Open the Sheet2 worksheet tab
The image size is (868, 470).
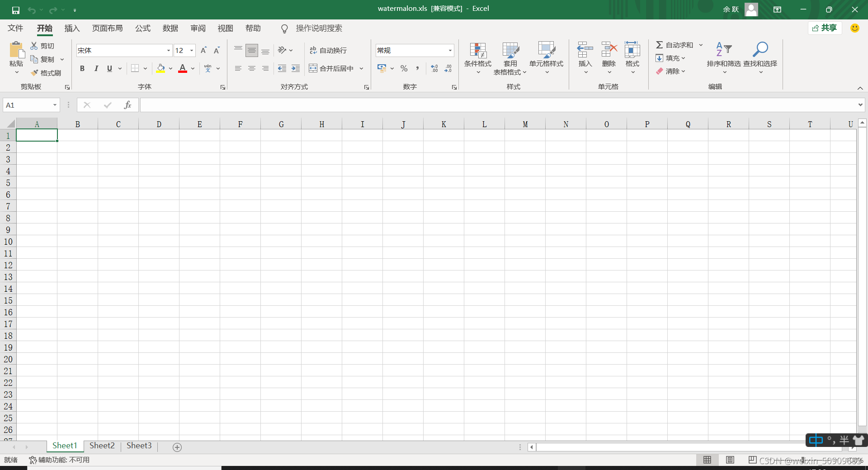pyautogui.click(x=102, y=446)
